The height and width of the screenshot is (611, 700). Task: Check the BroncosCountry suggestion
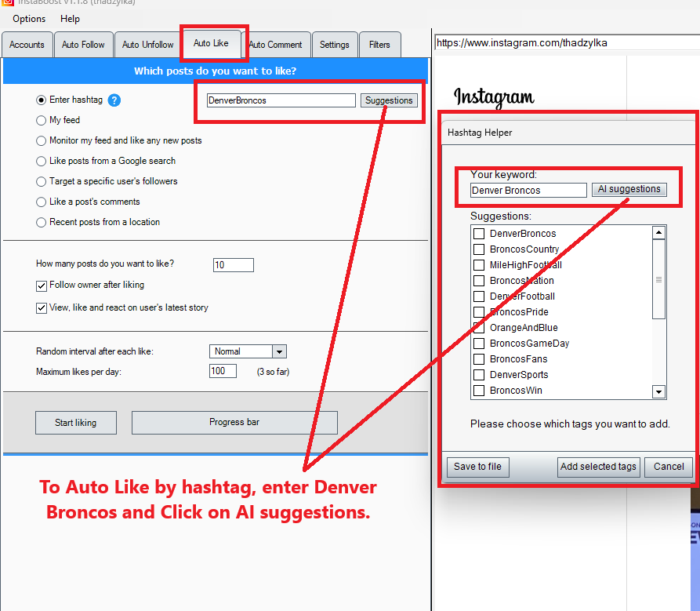pos(479,249)
